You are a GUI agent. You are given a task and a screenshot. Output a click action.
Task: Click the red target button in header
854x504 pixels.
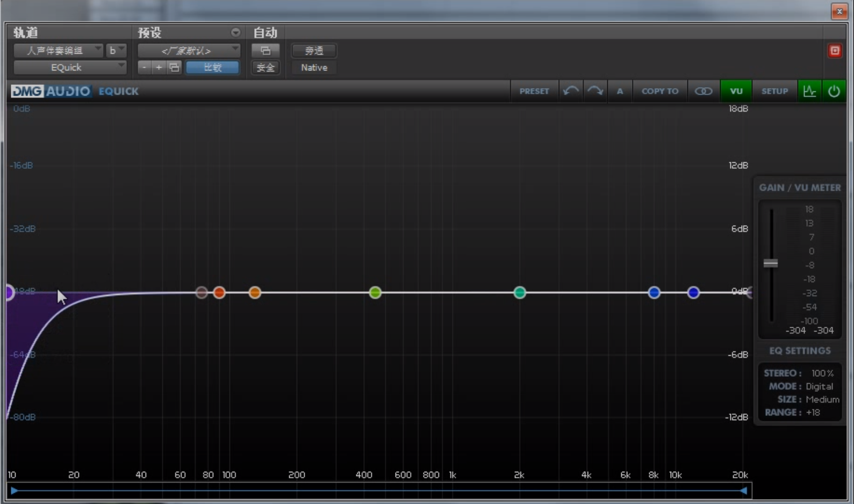pyautogui.click(x=835, y=51)
